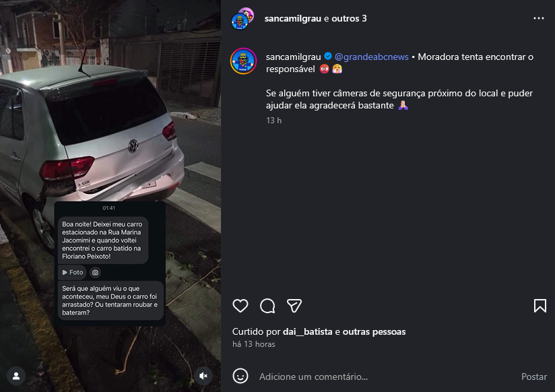Save post using bookmark icon
This screenshot has height=392, width=555.
click(540, 306)
